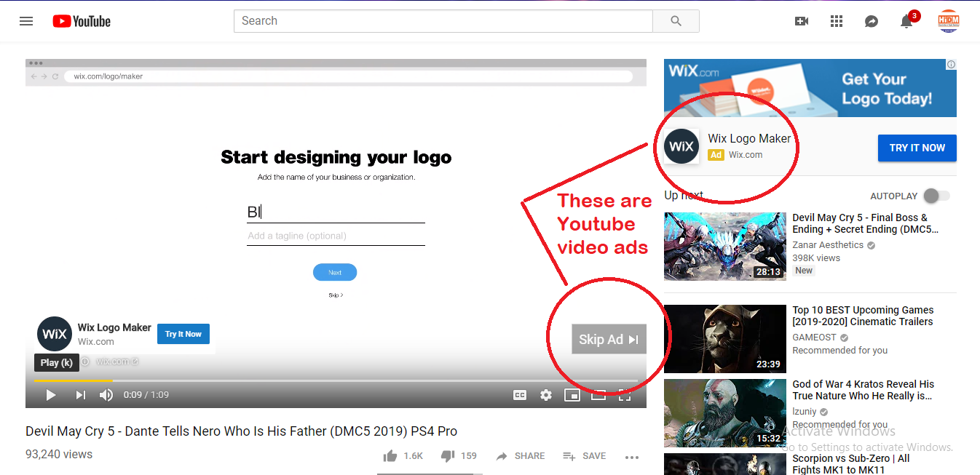
Task: Seek on the video progress bar
Action: (x=336, y=380)
